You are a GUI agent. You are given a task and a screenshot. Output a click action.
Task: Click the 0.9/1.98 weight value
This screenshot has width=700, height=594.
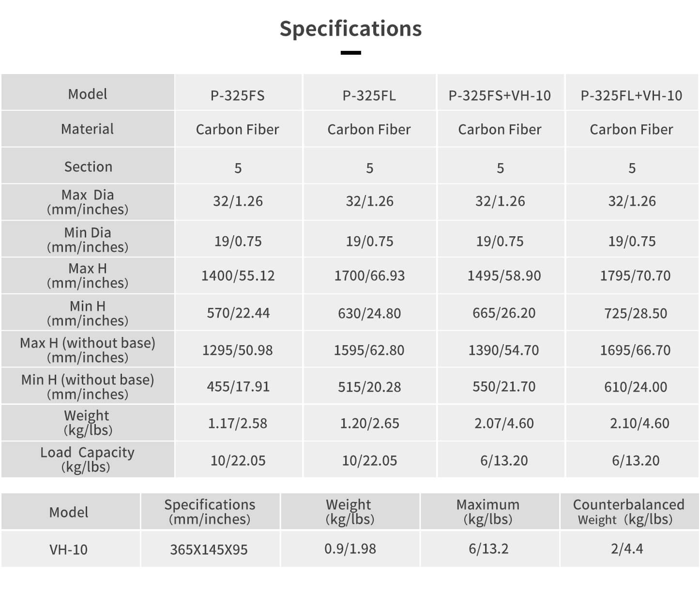350,549
